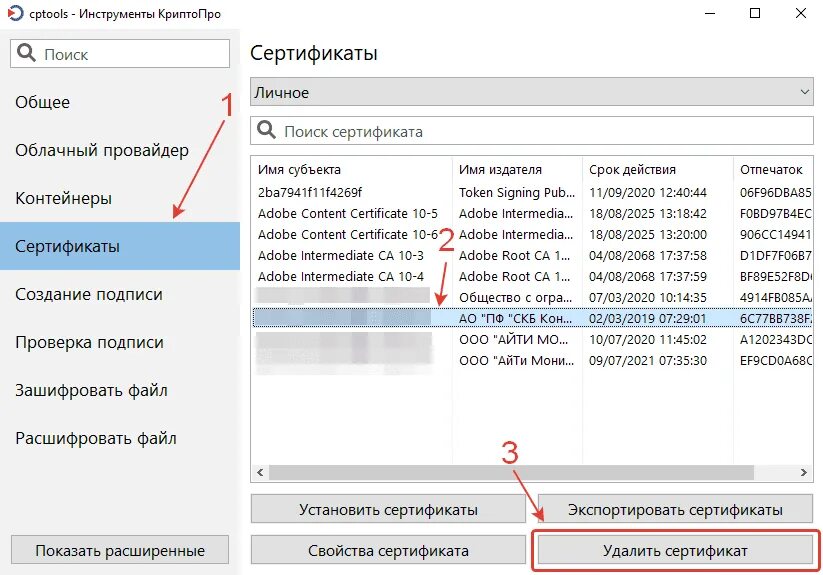This screenshot has height=575, width=823.
Task: Focus the Поиск сертификата input field
Action: [x=532, y=131]
